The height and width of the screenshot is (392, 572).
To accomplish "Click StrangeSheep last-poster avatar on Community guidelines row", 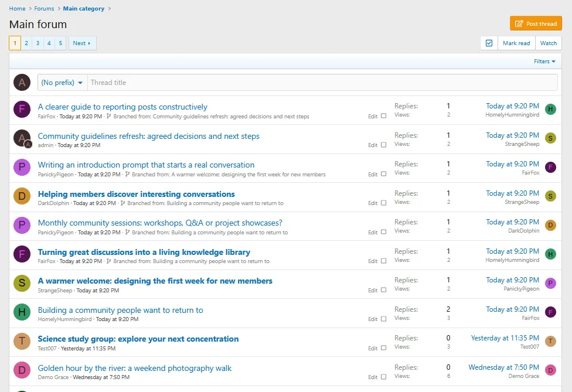I will [550, 138].
